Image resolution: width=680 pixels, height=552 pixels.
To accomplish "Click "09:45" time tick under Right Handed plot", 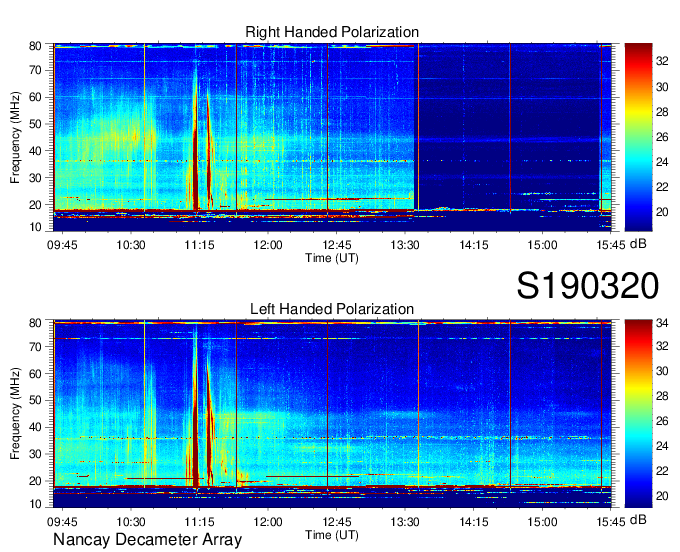I will 62,245.
